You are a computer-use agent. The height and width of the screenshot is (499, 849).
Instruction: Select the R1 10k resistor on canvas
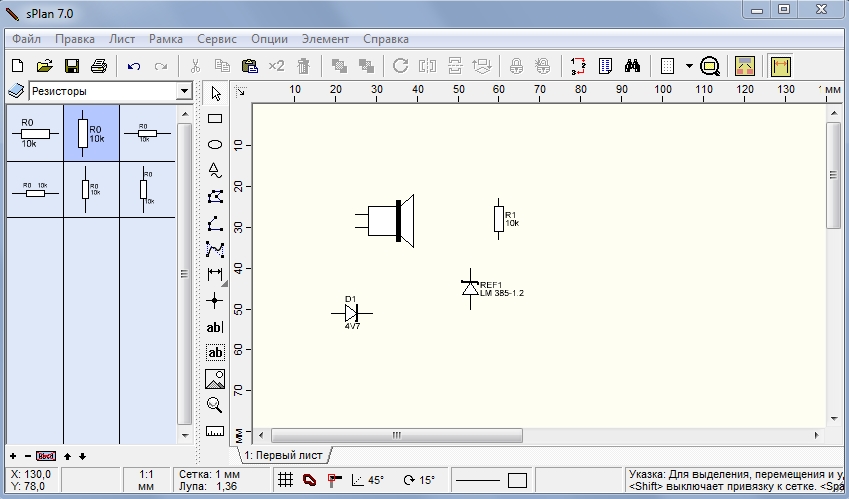(x=506, y=219)
